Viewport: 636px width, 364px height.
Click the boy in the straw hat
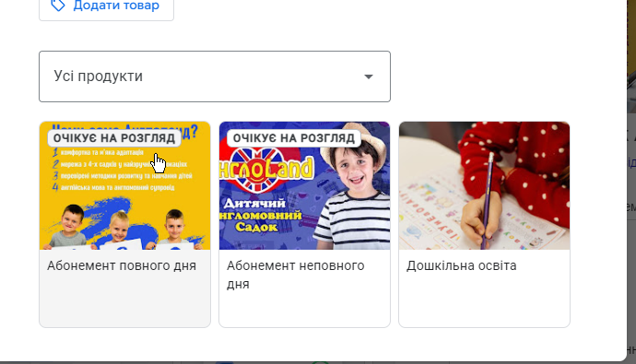[x=352, y=191]
